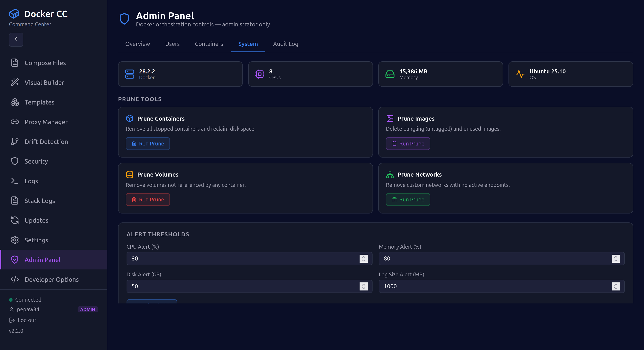Click the Updates refresh icon
The image size is (644, 350).
point(15,220)
